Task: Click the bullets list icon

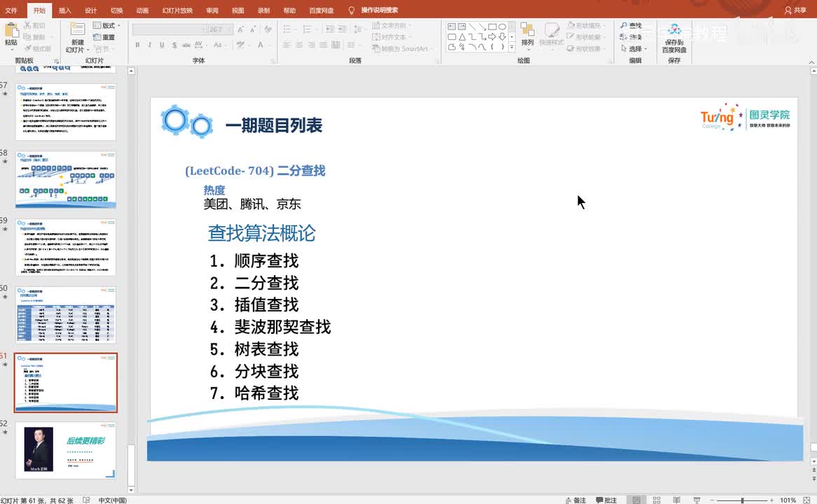Action: (x=287, y=29)
